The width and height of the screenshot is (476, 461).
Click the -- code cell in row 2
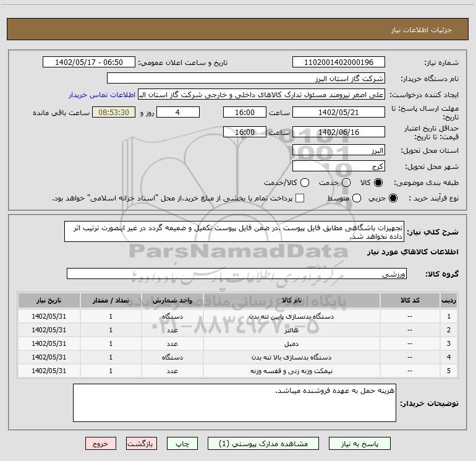(x=410, y=330)
